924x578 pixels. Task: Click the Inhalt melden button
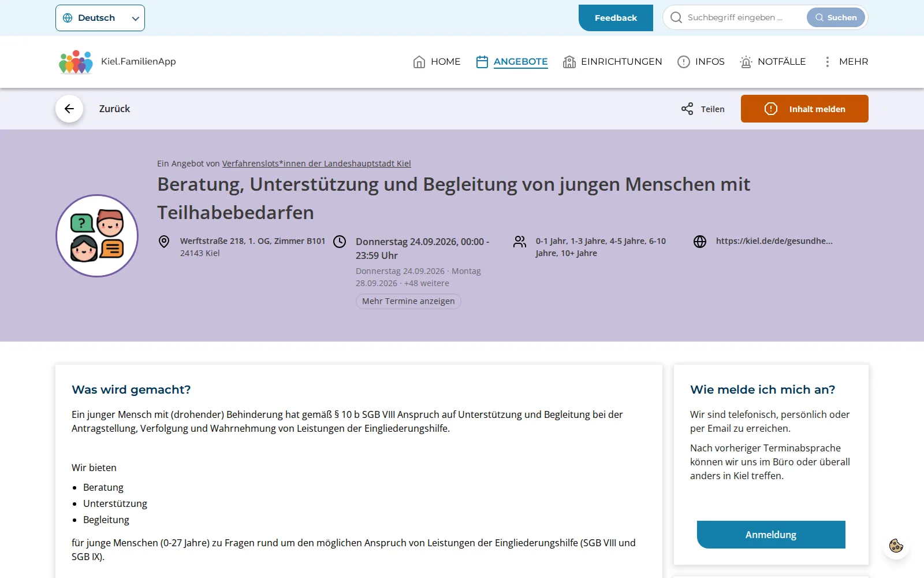tap(804, 109)
